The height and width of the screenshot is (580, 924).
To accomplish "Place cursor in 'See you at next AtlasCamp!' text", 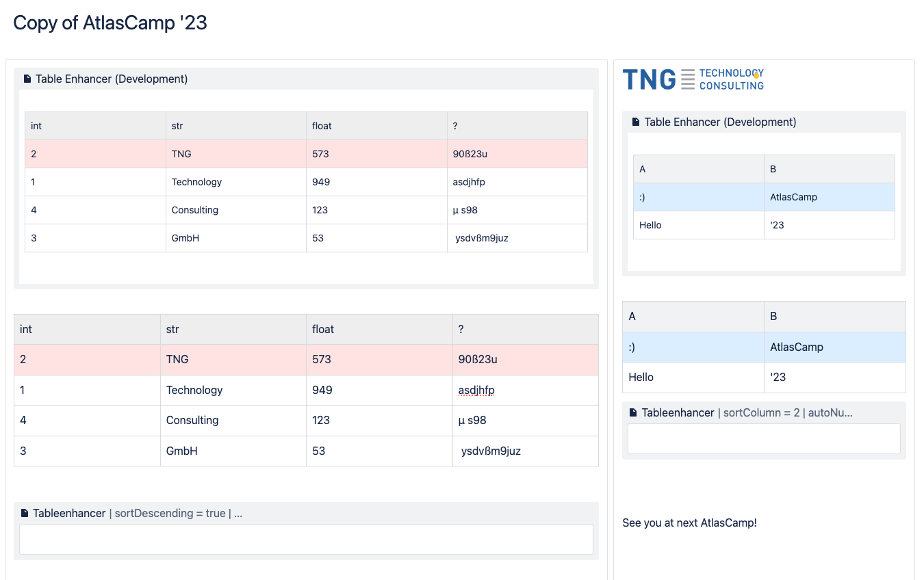I will coord(689,523).
